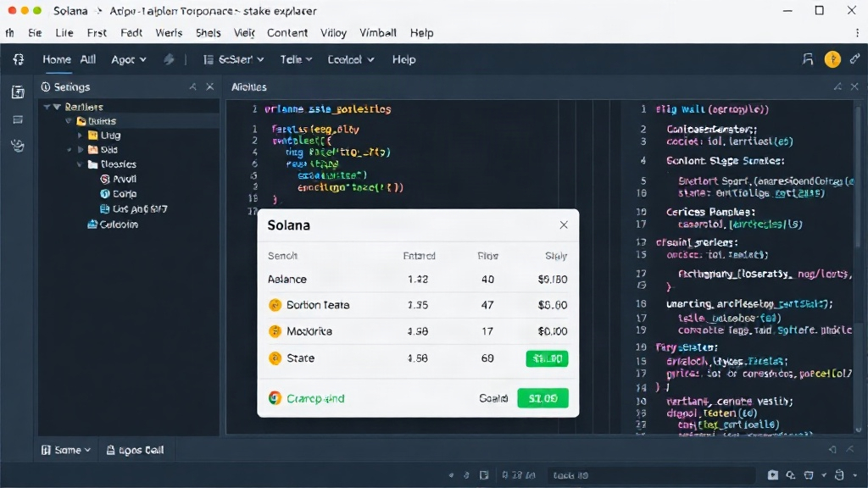Click the camera icon in bottom-right status bar
This screenshot has height=488, width=868.
[773, 475]
